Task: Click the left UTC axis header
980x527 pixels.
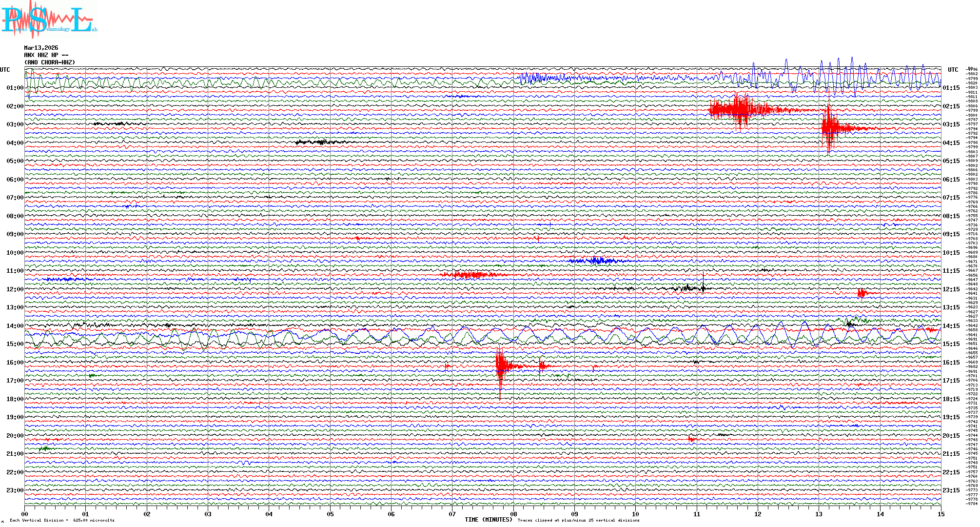Action: pos(5,70)
